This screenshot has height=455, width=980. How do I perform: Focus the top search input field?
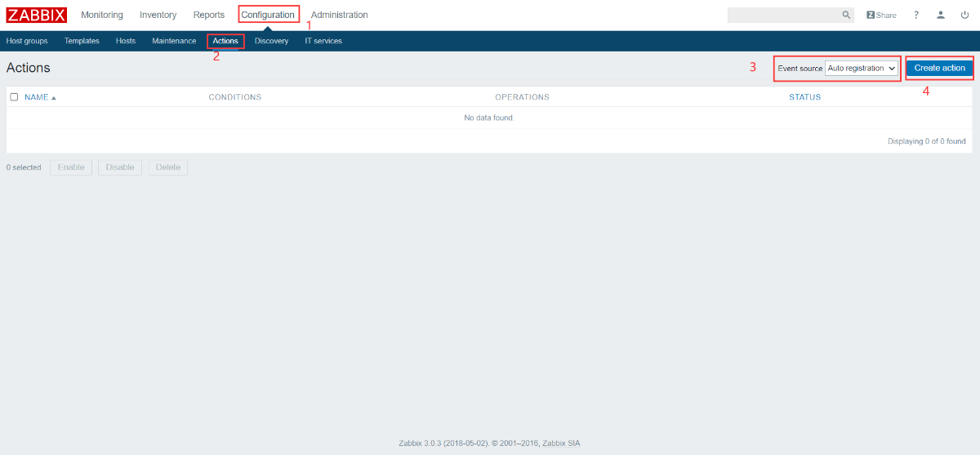coord(784,15)
